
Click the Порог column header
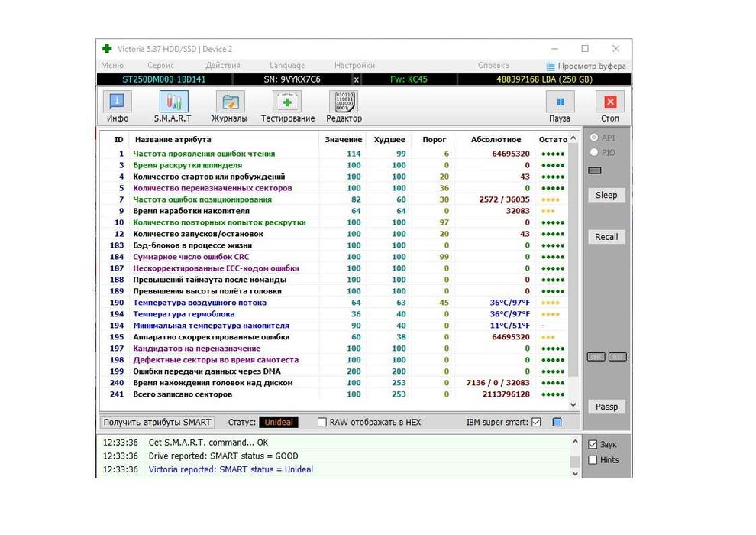coord(434,139)
